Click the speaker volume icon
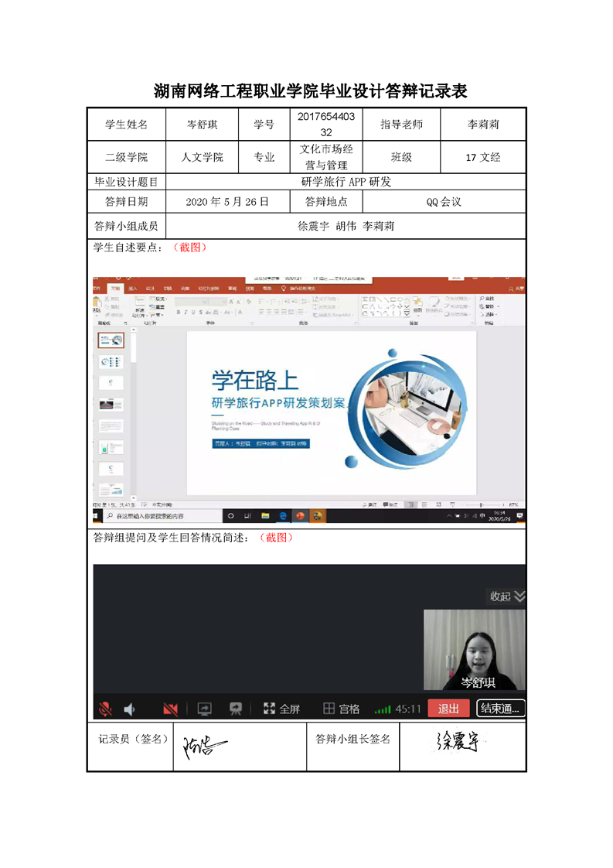Viewport: 613px width, 868px height. click(129, 709)
